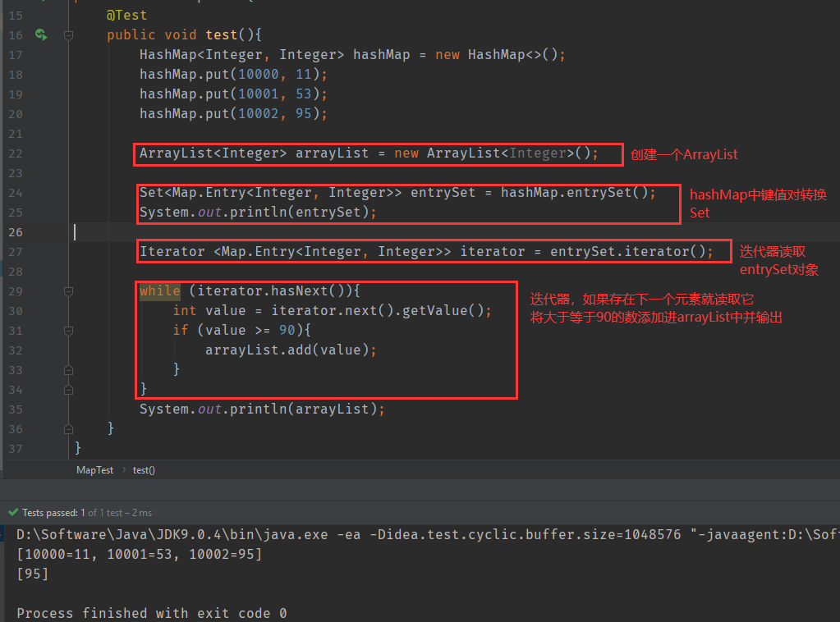
Task: Click the java.exe command line in console
Action: tap(428, 535)
